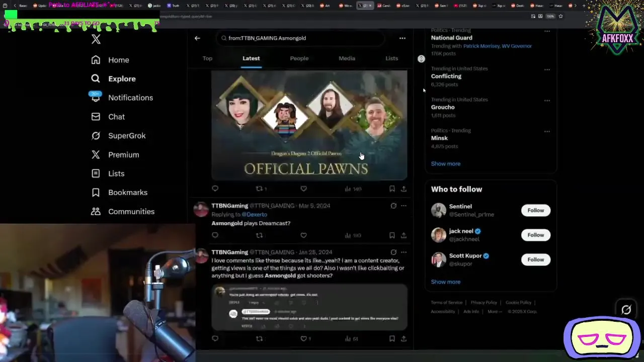The height and width of the screenshot is (362, 644).
Task: Open the Official Pawns image
Action: point(309,125)
